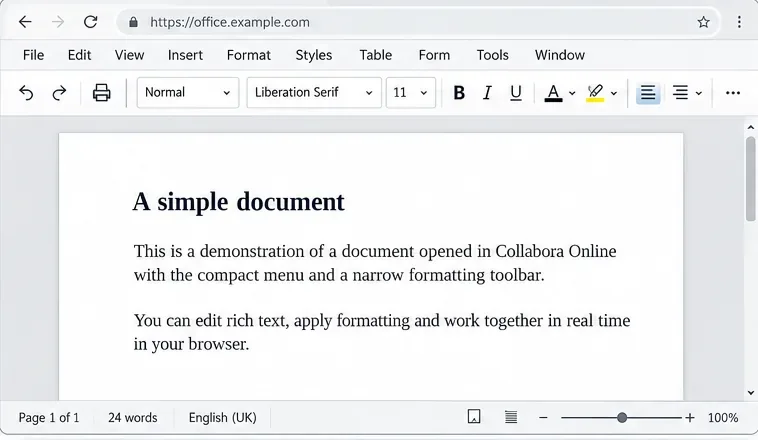The height and width of the screenshot is (440, 758).
Task: Click the scrollbar down arrow
Action: pyautogui.click(x=751, y=393)
